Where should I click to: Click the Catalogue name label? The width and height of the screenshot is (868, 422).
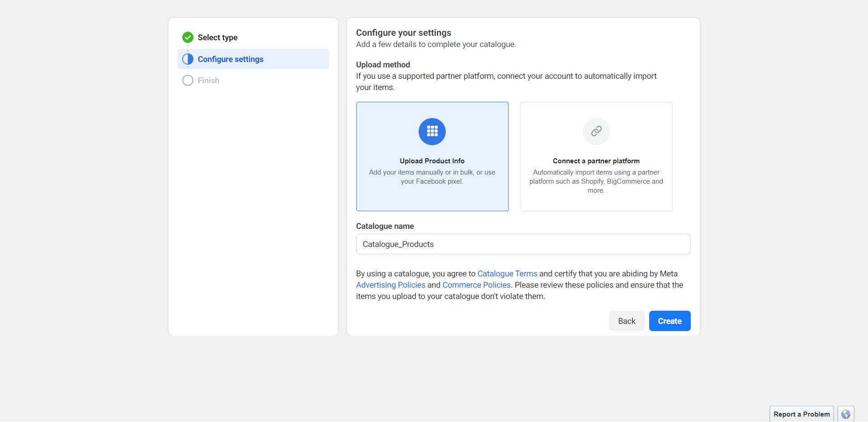click(x=385, y=226)
